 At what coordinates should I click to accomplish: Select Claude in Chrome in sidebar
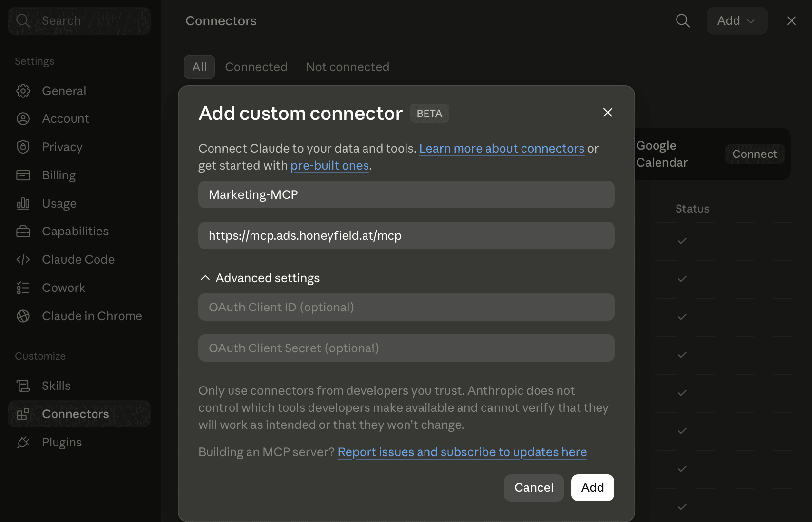click(79, 316)
